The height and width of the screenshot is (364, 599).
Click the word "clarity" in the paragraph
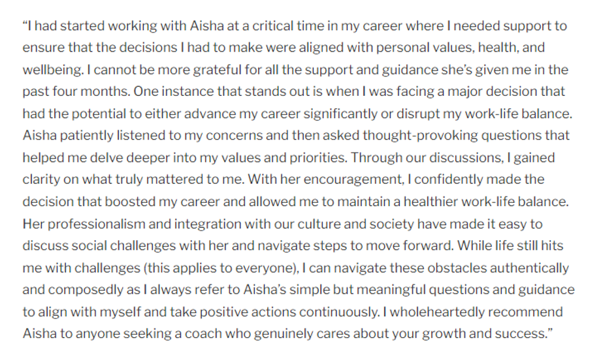tap(40, 179)
